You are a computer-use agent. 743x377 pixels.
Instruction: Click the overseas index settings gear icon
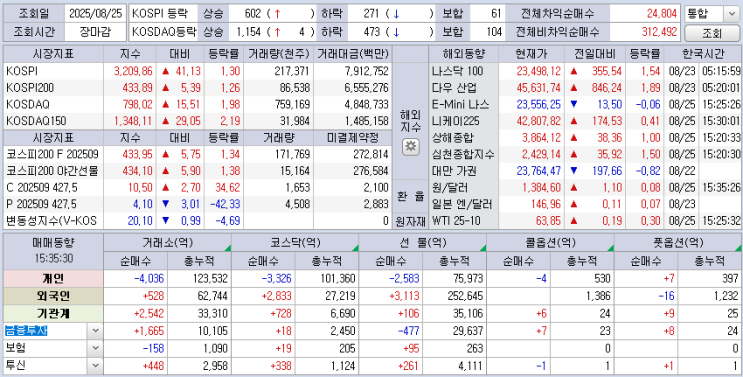point(410,147)
